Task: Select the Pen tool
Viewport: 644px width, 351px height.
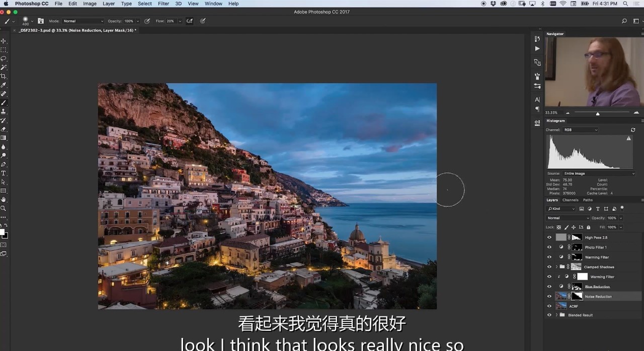Action: 4,164
